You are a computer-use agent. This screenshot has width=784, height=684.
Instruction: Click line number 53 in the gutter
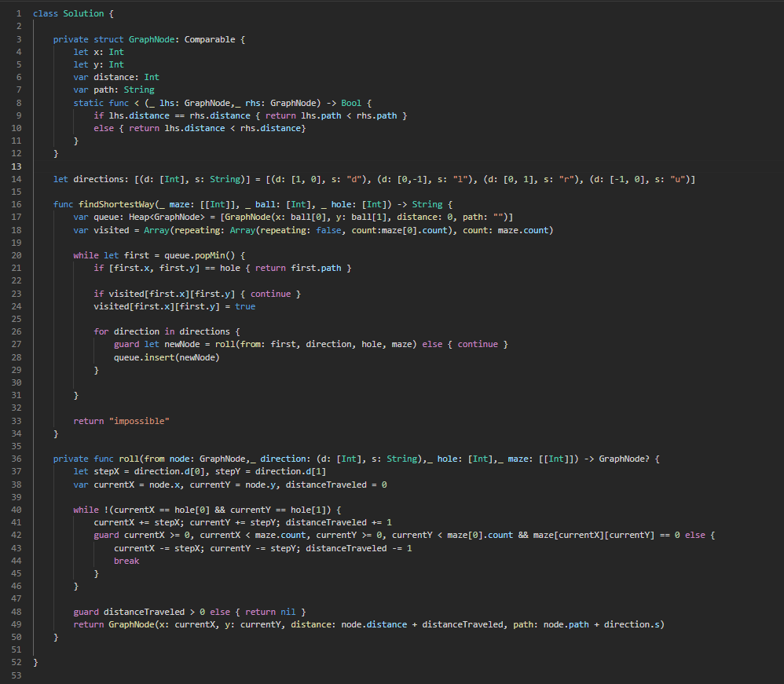16,675
